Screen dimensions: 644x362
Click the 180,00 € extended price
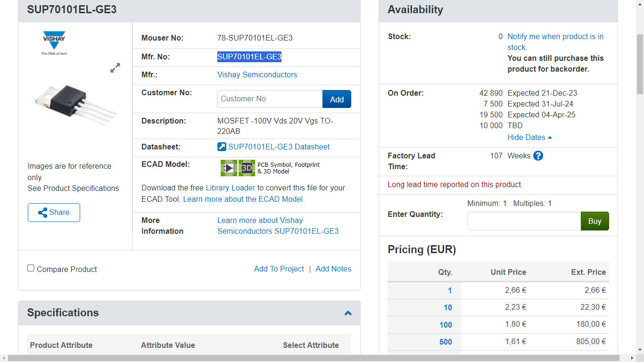click(591, 324)
